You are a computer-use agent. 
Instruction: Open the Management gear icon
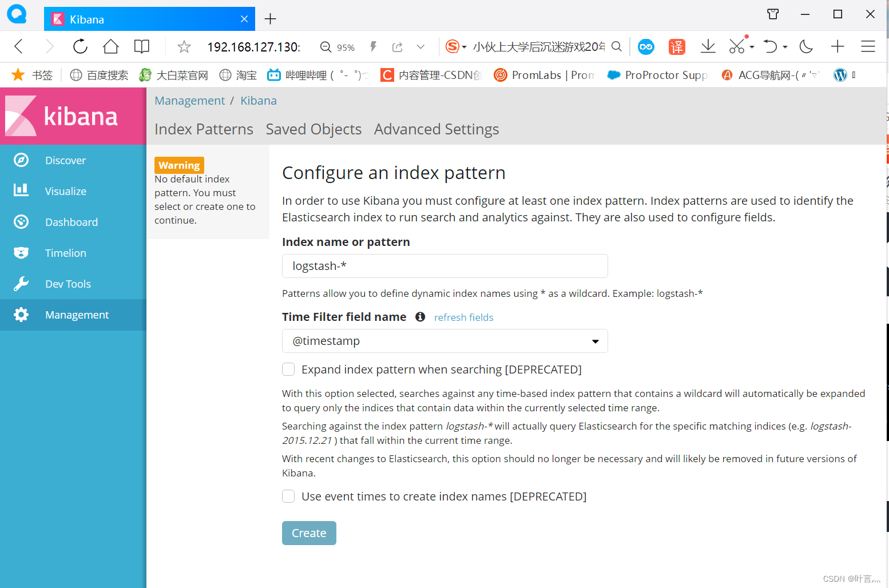21,315
